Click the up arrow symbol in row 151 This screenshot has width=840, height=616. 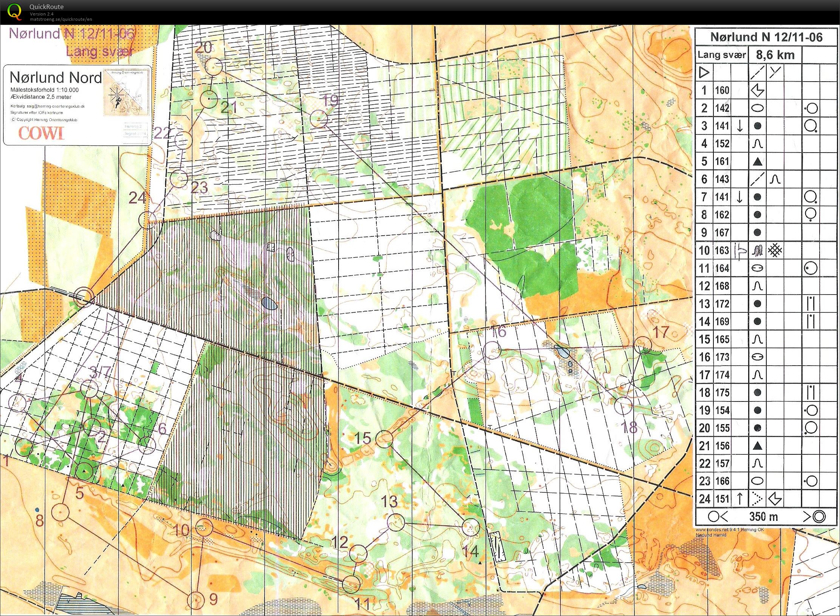[740, 499]
